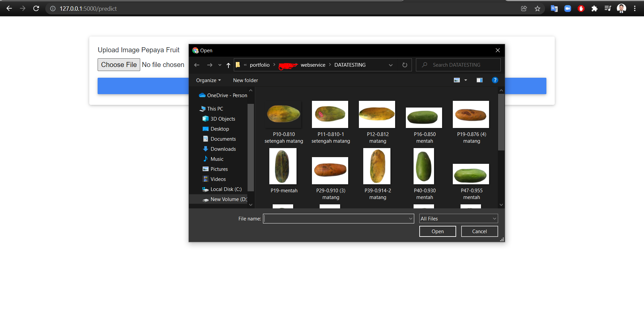Viewport: 644px width, 331px height.
Task: Navigate up one folder level
Action: [228, 65]
